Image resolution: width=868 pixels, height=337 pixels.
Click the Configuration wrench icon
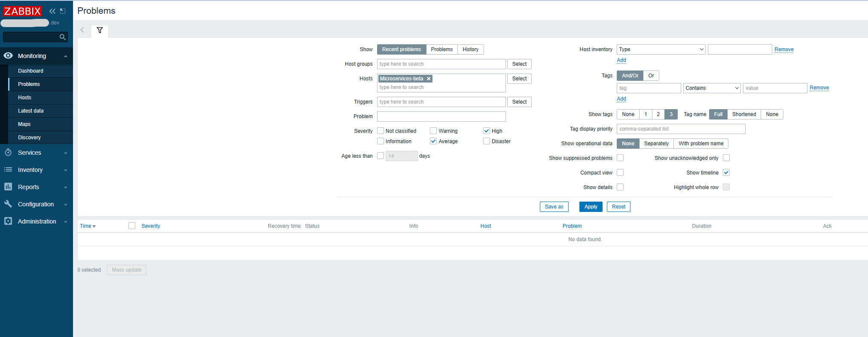point(8,204)
